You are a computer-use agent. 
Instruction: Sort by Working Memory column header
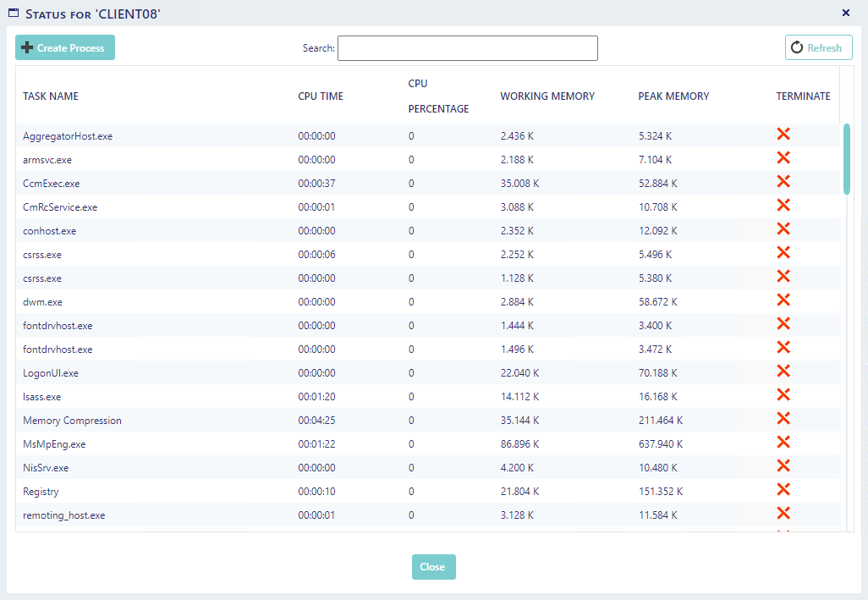tap(547, 96)
